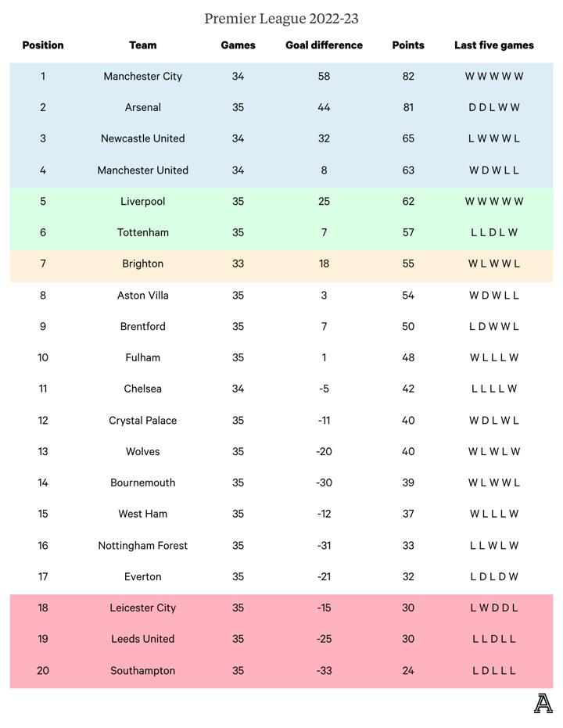The width and height of the screenshot is (563, 728).
Task: Click The Athletic logo icon
Action: point(543,703)
